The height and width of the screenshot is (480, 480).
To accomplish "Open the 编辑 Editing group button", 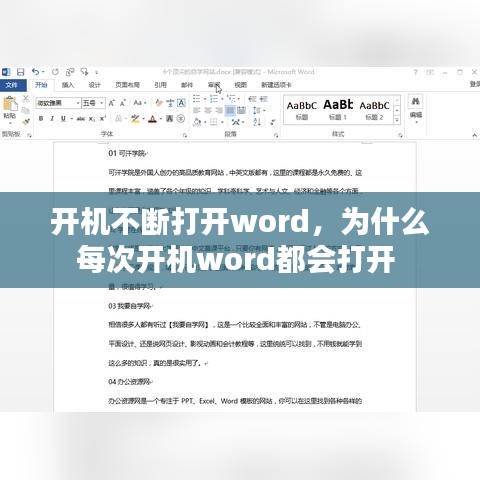I will coord(415,109).
